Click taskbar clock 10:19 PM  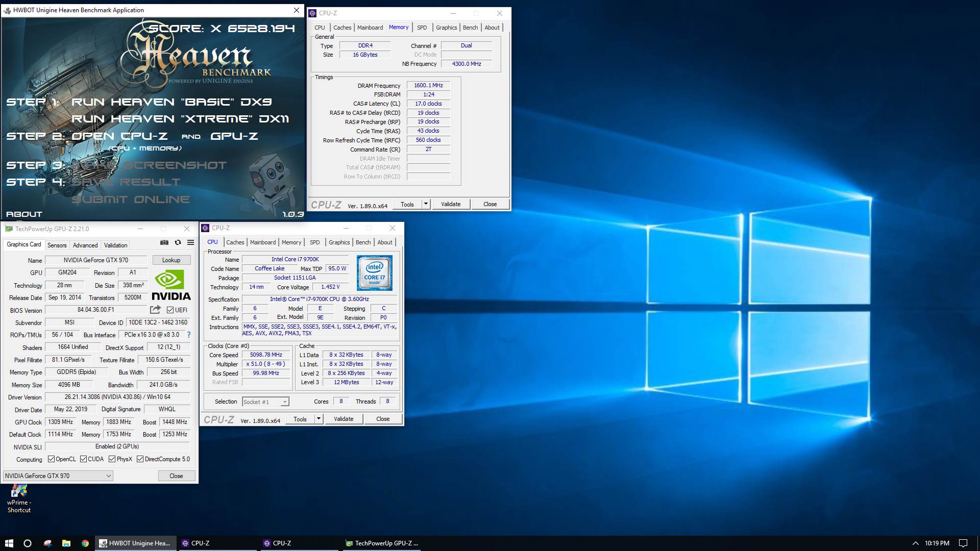(x=937, y=543)
